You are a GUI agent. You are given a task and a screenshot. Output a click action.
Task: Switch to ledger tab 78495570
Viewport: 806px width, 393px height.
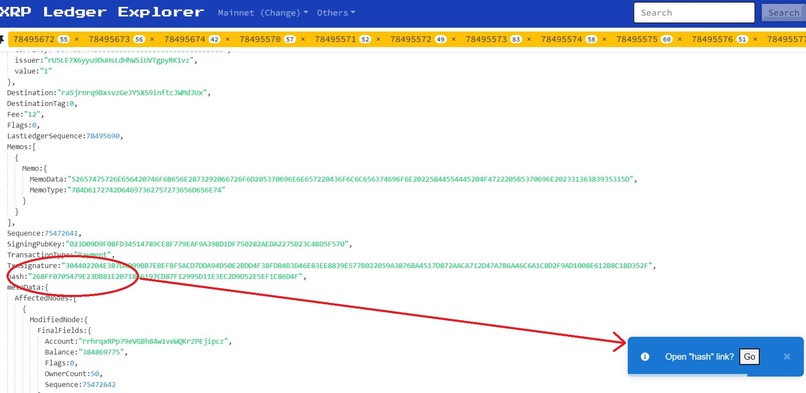pos(260,39)
